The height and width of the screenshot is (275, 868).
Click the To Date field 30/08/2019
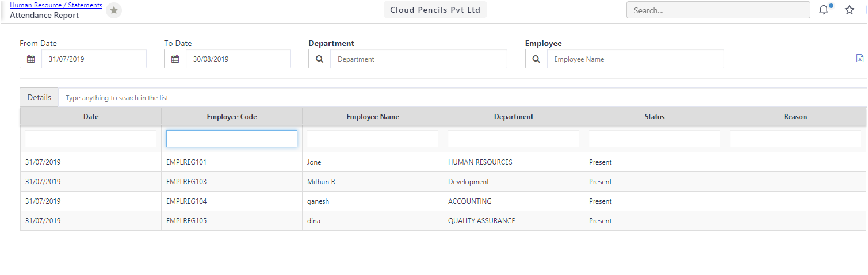[x=238, y=59]
